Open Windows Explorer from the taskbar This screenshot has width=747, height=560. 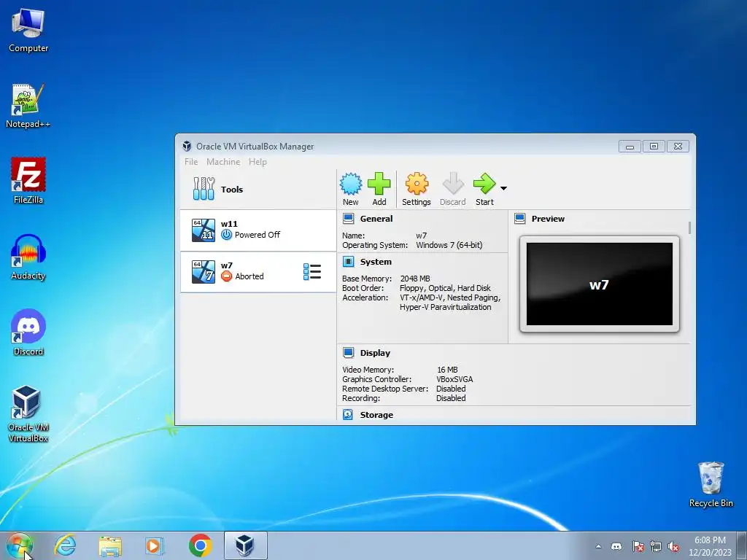pyautogui.click(x=110, y=545)
